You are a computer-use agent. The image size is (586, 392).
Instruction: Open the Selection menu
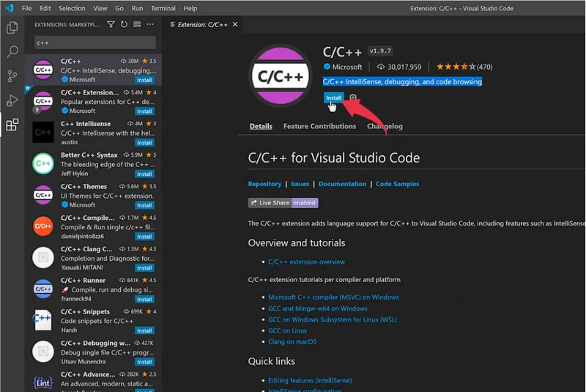pos(72,8)
